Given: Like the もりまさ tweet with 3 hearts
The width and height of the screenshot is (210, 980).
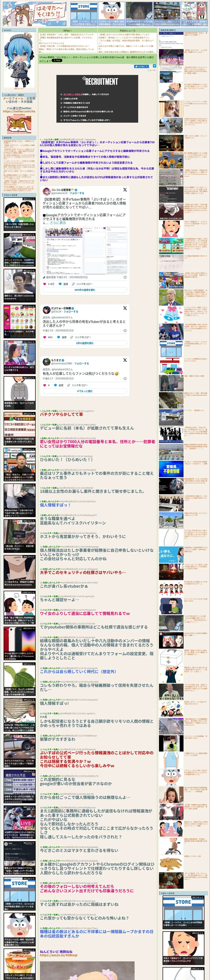Looking at the screenshot, I should (x=46, y=385).
